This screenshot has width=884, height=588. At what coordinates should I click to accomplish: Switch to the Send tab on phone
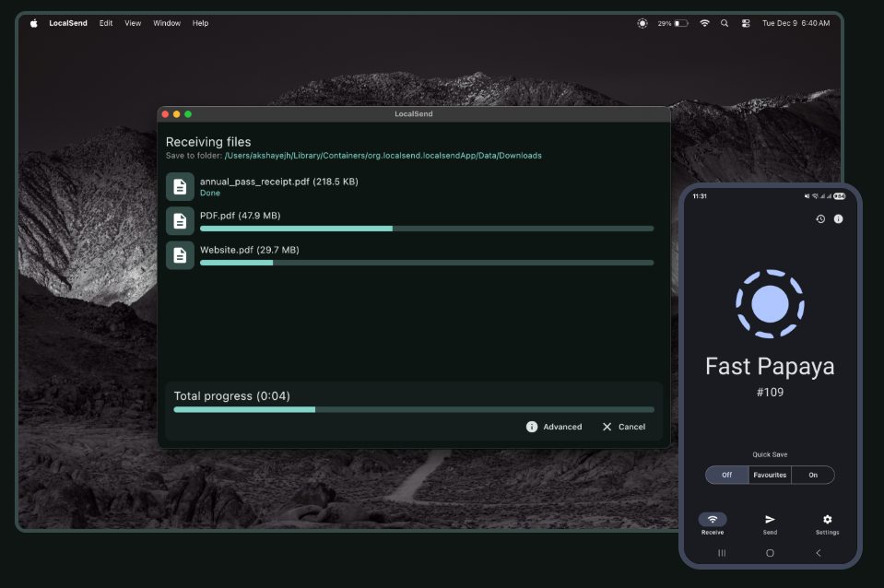[x=770, y=523]
